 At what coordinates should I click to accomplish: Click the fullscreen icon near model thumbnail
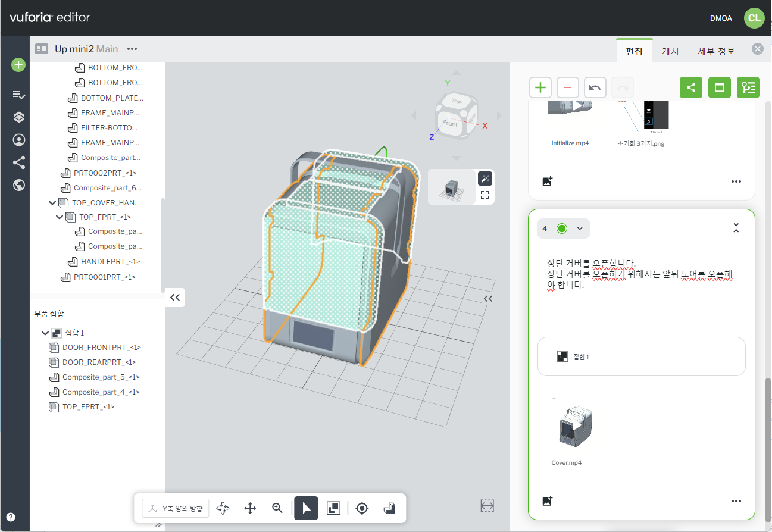[485, 195]
